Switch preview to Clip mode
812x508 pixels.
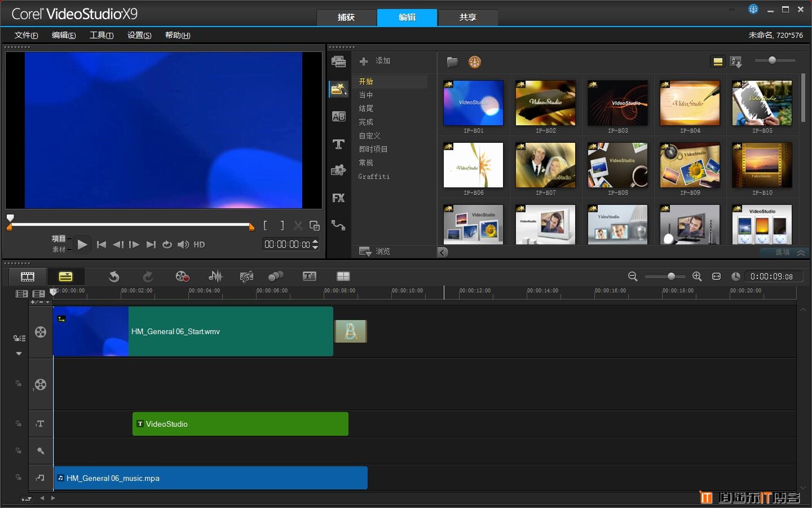point(59,249)
